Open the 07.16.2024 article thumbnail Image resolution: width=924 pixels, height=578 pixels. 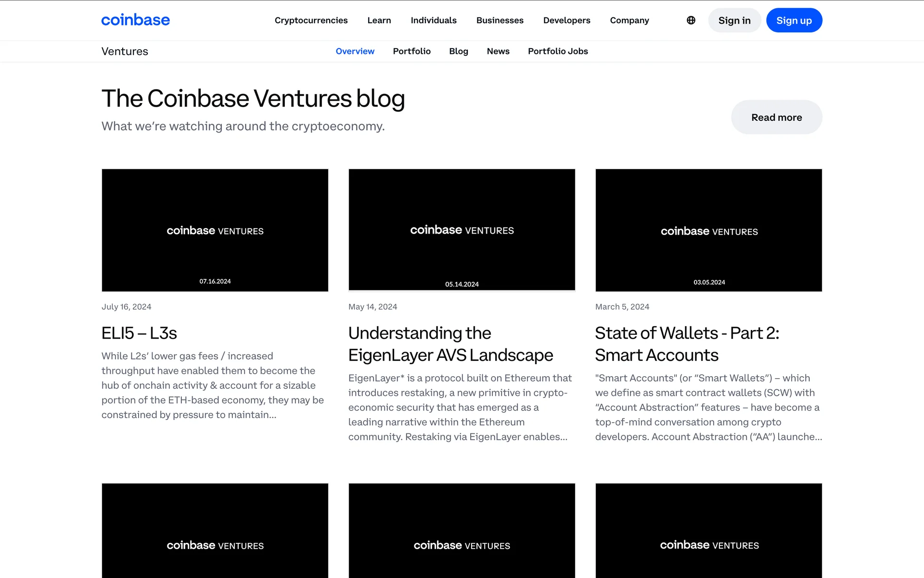point(215,230)
